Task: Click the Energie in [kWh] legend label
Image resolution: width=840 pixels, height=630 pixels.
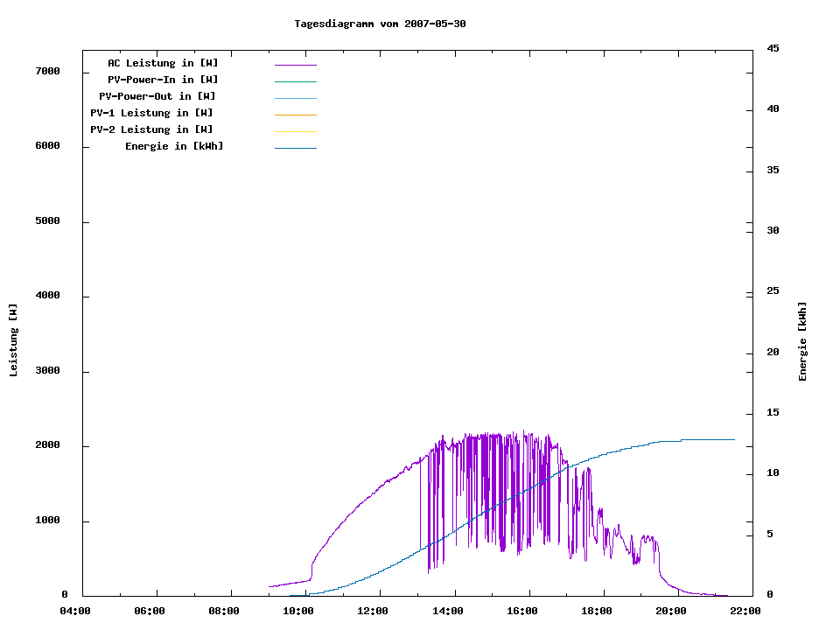Action: pos(174,146)
